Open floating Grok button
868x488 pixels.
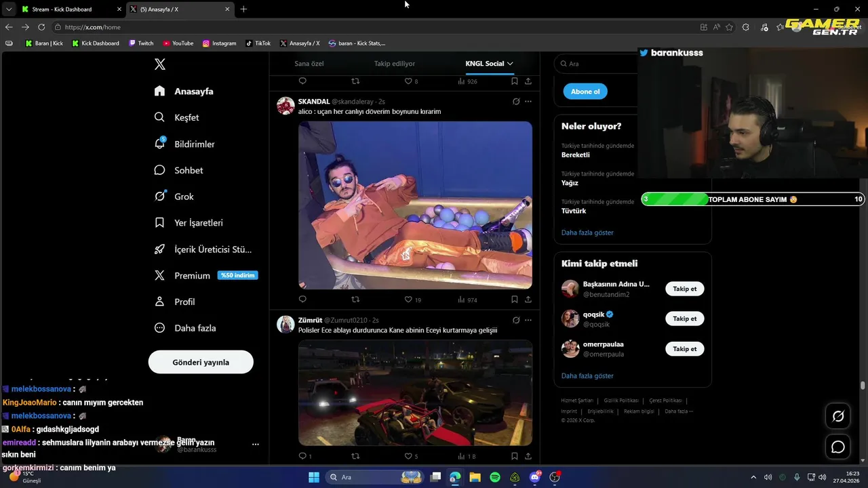(838, 416)
